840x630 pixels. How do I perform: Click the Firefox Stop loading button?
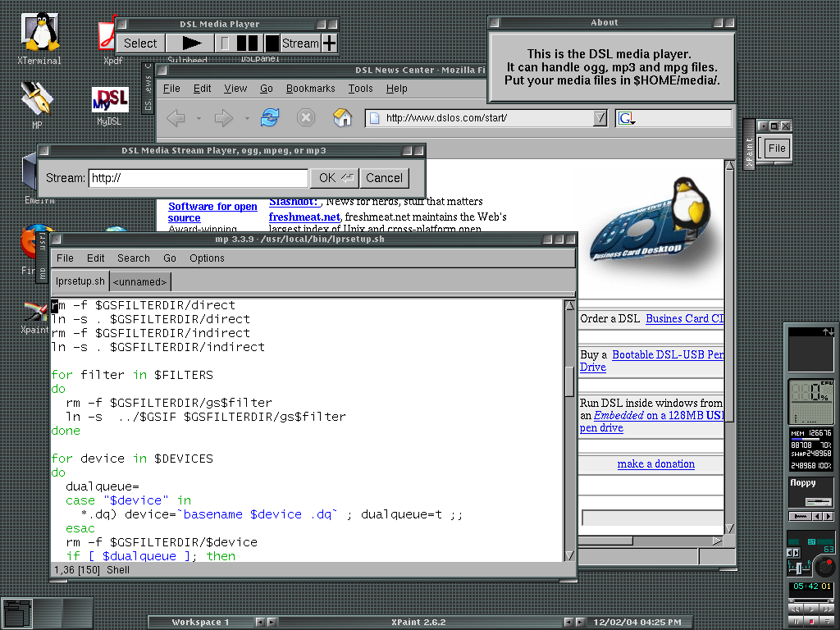[306, 117]
